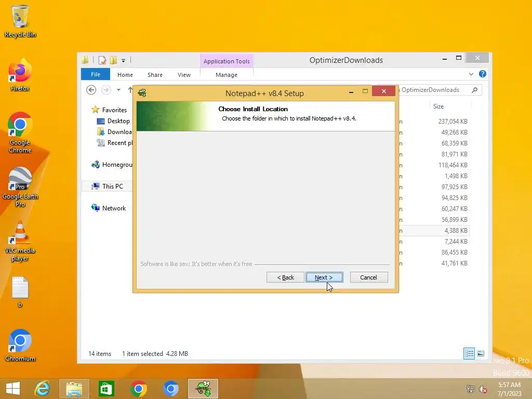Open Google Earth Pro desktop shortcut

(20, 187)
